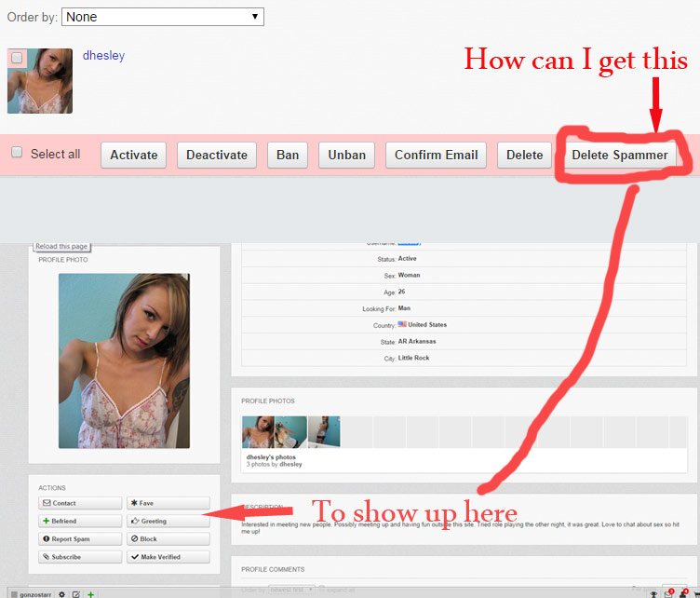This screenshot has height=598, width=700.
Task: Open the dhesley username link
Action: click(x=103, y=55)
